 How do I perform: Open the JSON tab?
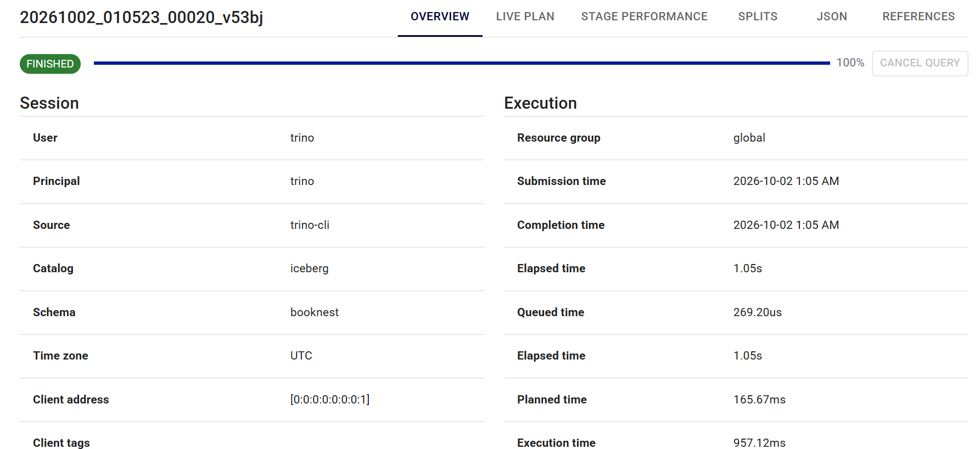(832, 16)
